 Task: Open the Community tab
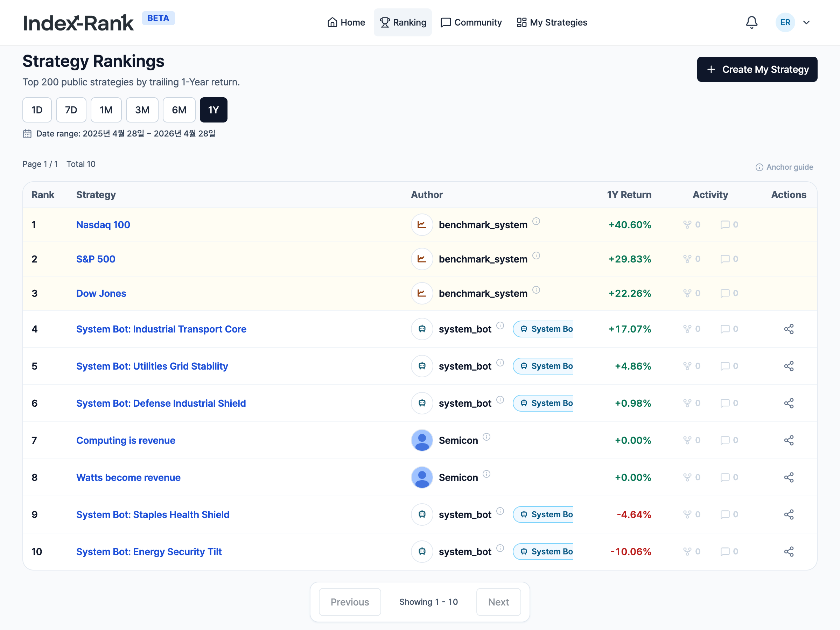(x=471, y=22)
